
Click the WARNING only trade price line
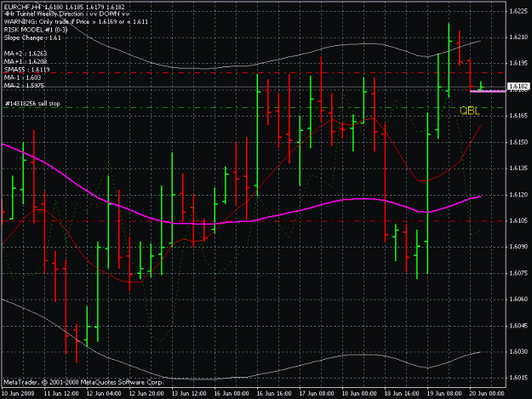pyautogui.click(x=76, y=22)
